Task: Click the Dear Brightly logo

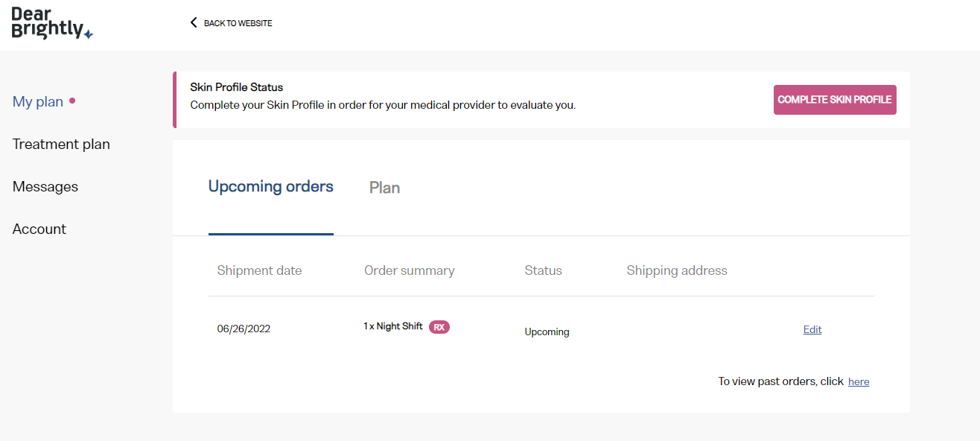Action: pyautogui.click(x=52, y=23)
